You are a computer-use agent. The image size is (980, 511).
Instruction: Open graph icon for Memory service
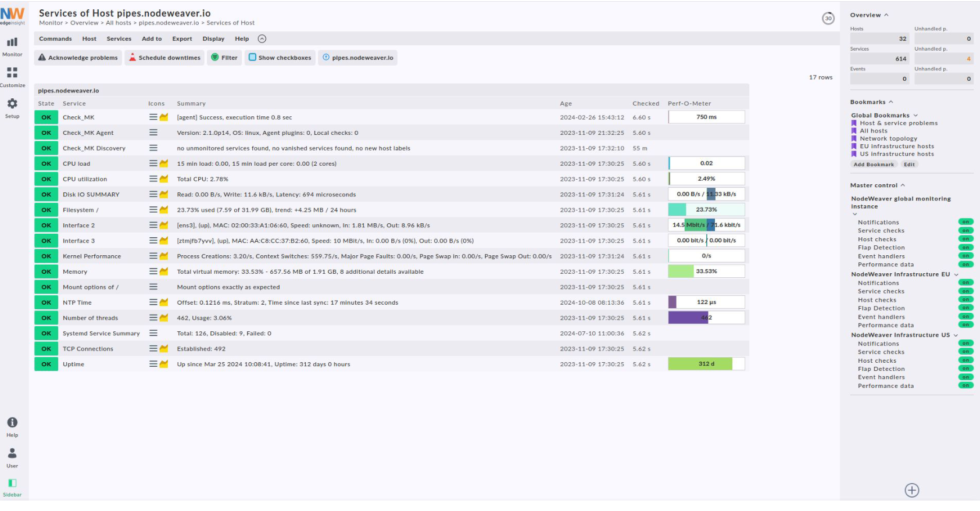pyautogui.click(x=164, y=271)
